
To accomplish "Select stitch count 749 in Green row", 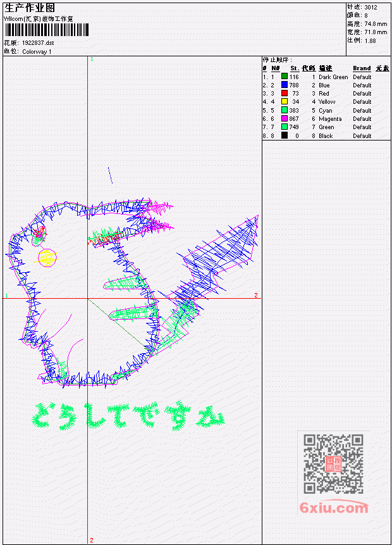I will coord(294,127).
